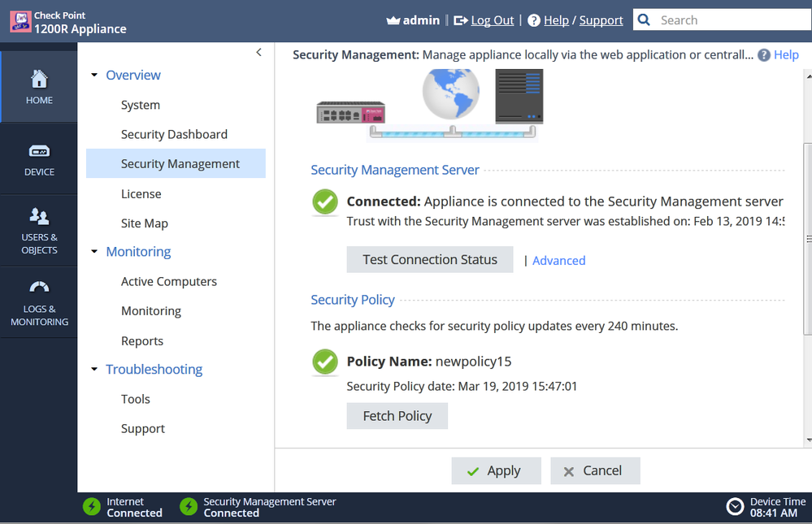This screenshot has width=812, height=524.
Task: Click the Help question mark icon in header
Action: [534, 20]
